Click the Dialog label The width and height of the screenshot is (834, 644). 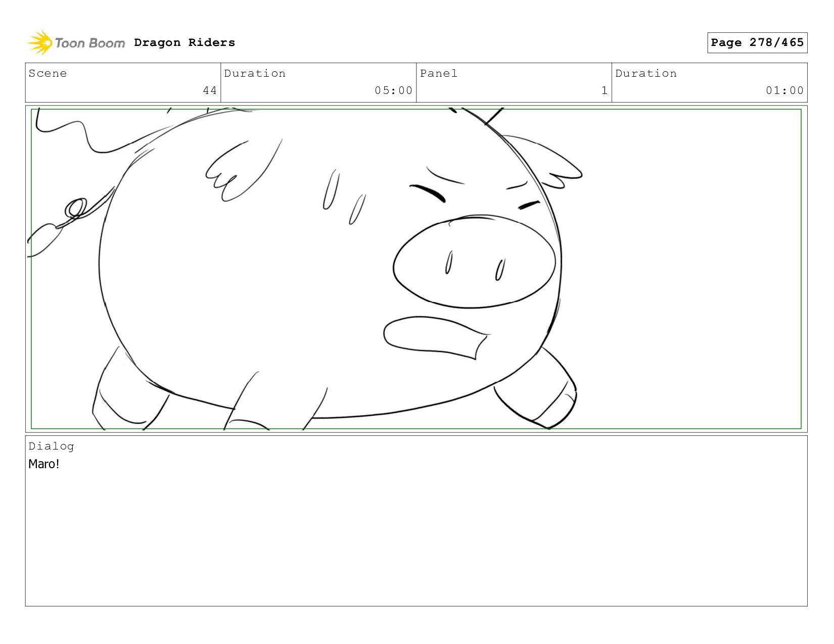51,446
